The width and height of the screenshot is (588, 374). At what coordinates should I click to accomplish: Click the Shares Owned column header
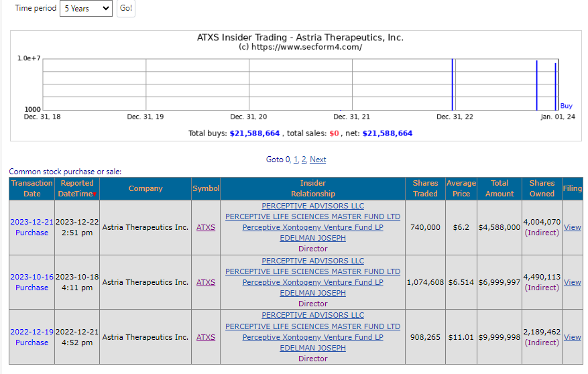tap(542, 188)
